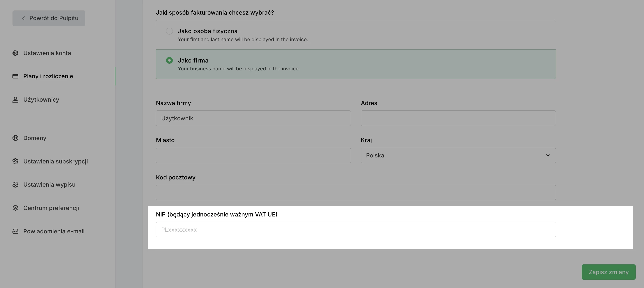Click Powrót do Pulpitu button
This screenshot has width=644, height=288.
pyautogui.click(x=49, y=18)
